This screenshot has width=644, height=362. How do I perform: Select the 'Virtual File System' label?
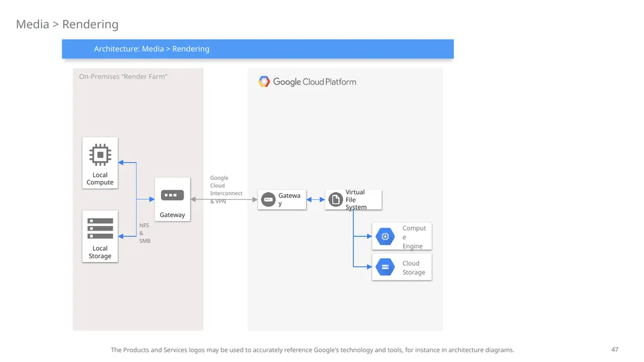tap(356, 199)
